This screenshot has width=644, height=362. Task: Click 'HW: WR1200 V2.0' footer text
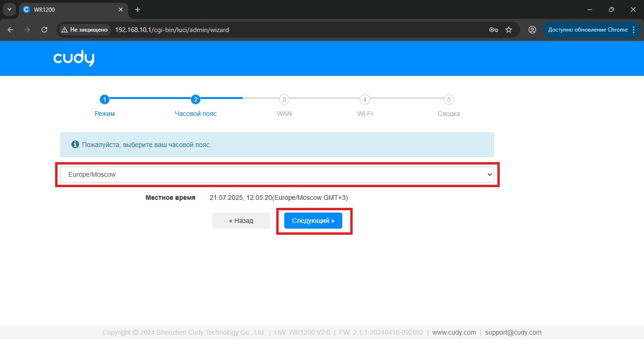click(x=302, y=332)
